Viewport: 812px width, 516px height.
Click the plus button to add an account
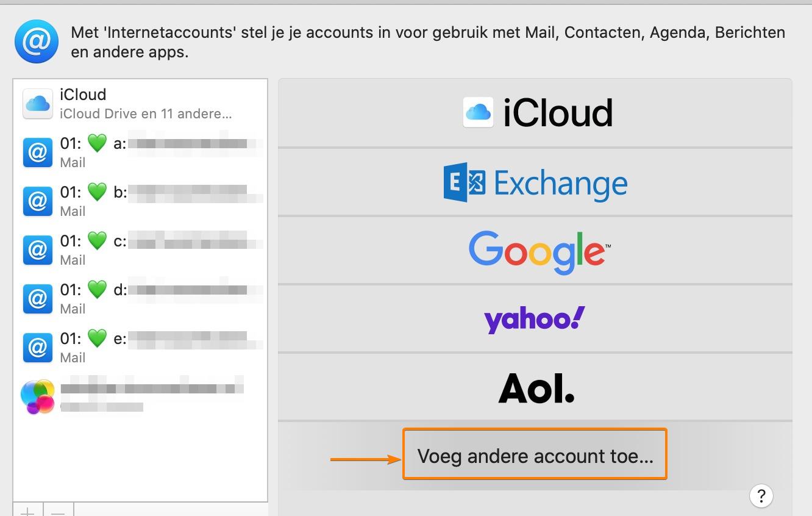(27, 511)
